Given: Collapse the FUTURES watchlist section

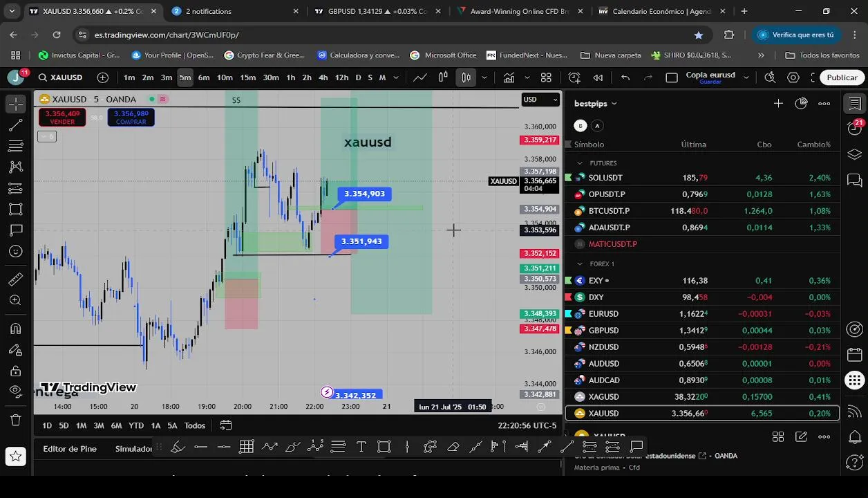Looking at the screenshot, I should point(579,163).
